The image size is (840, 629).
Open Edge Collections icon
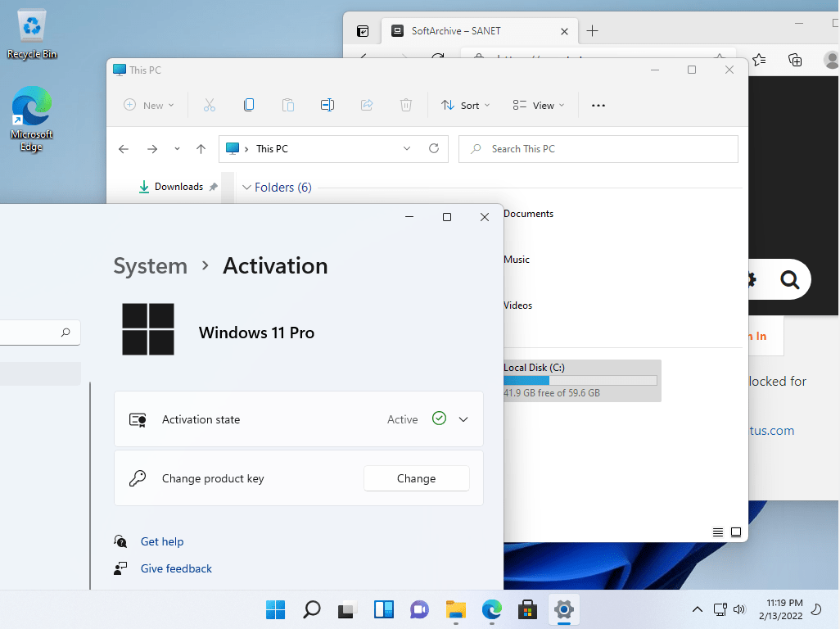pos(795,60)
